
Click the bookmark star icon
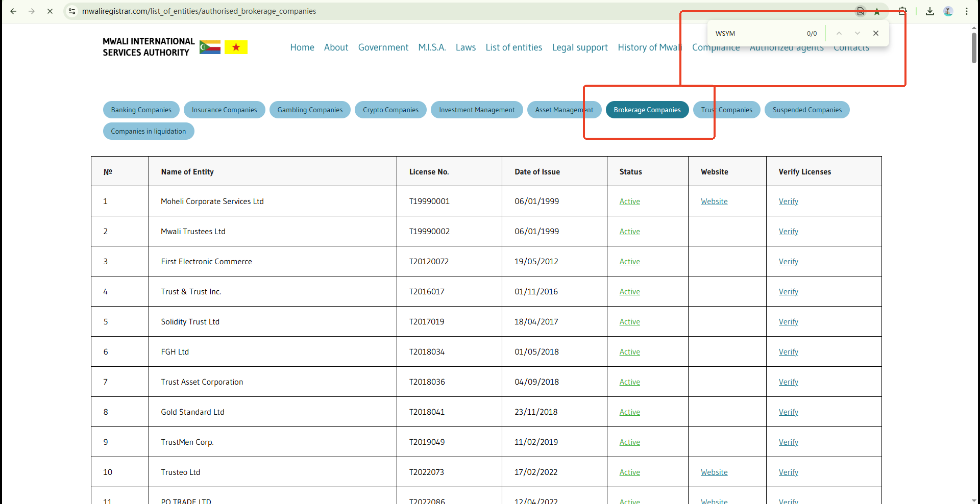[877, 11]
